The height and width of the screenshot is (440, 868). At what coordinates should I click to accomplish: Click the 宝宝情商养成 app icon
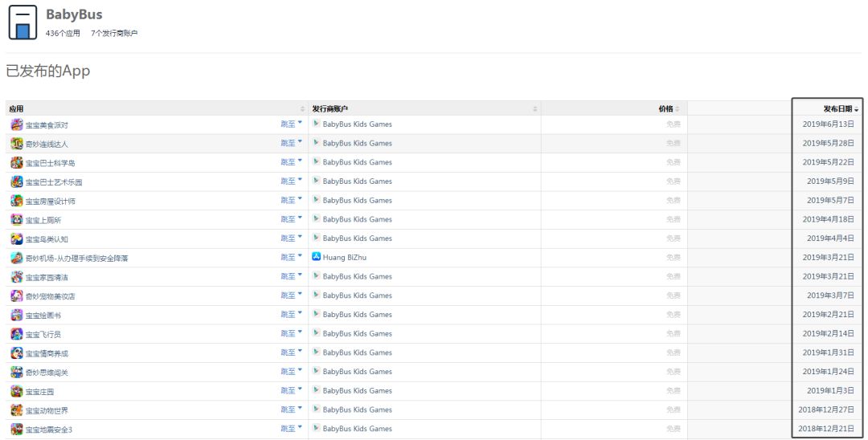tap(17, 353)
